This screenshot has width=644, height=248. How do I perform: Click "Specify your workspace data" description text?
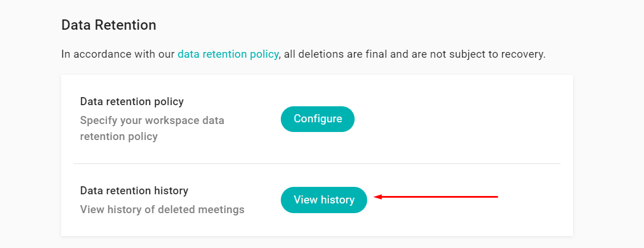tap(152, 121)
